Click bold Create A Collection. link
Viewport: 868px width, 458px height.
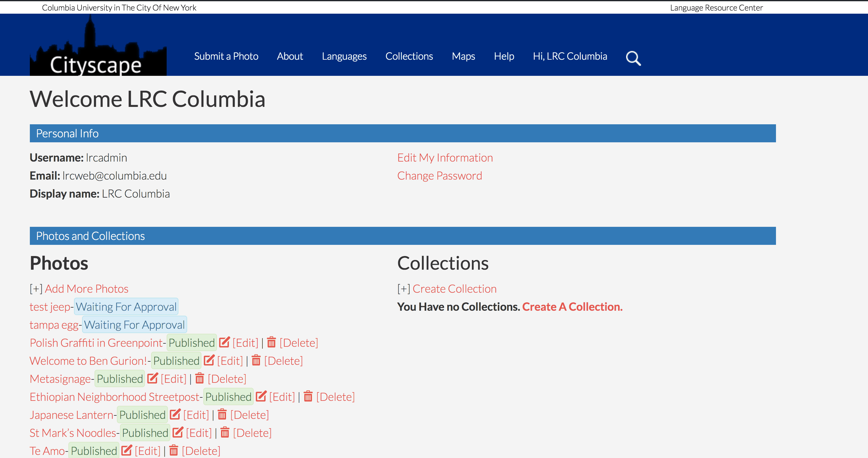click(x=572, y=307)
